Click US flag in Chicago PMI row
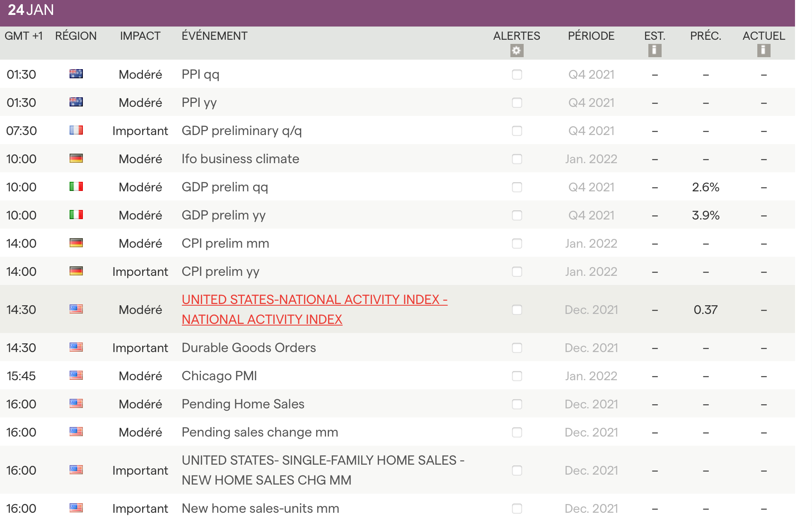The image size is (812, 526). pyautogui.click(x=76, y=376)
